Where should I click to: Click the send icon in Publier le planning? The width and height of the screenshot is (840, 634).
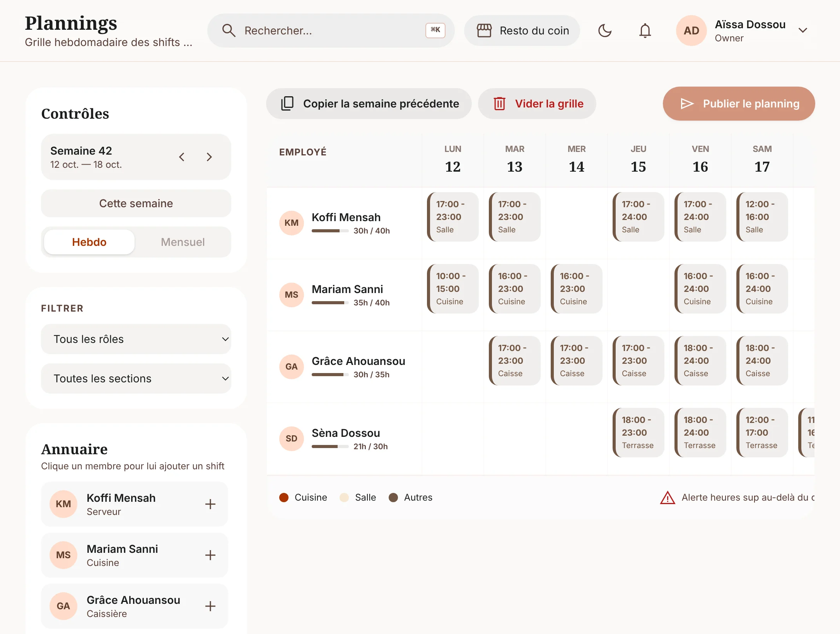click(x=687, y=104)
